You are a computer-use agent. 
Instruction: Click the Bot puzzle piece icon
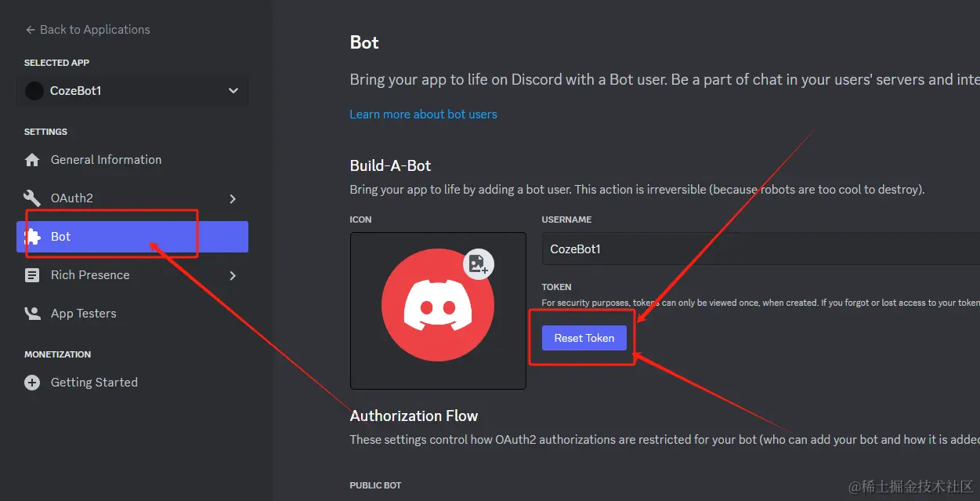(32, 237)
